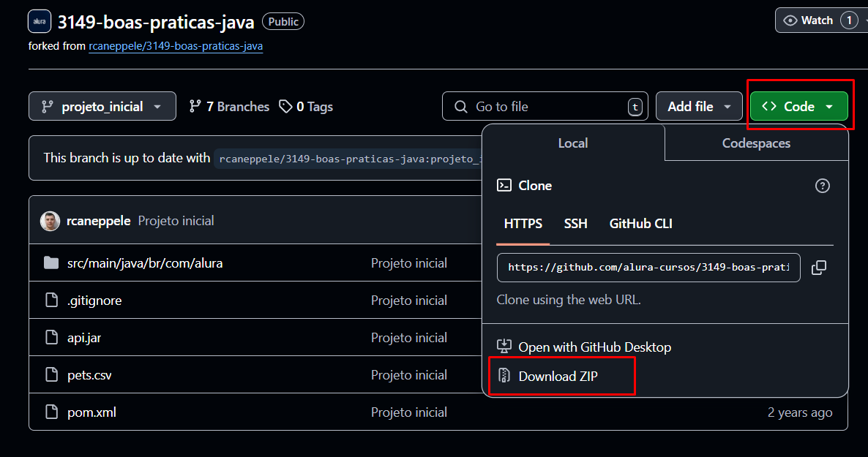
Task: Click rcaneppele's profile avatar
Action: [x=50, y=221]
